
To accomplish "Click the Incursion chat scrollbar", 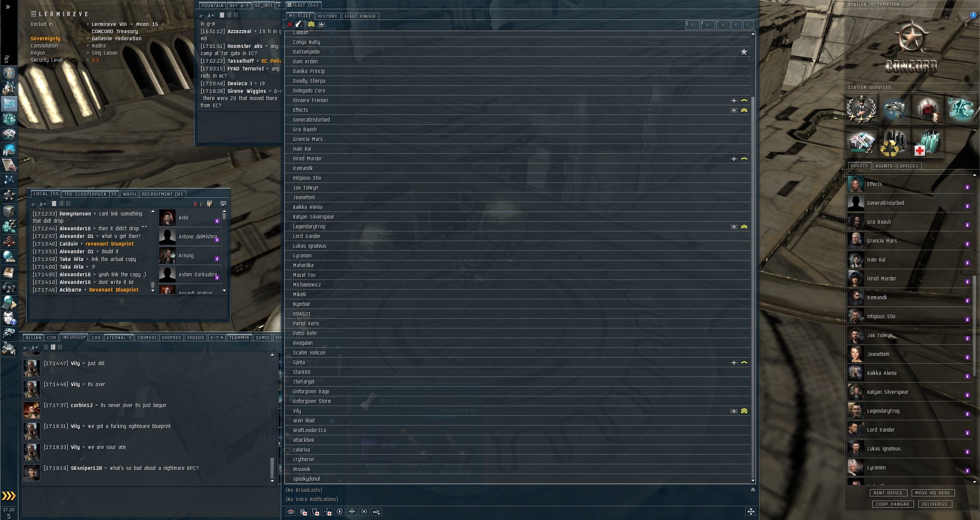I will [272, 467].
